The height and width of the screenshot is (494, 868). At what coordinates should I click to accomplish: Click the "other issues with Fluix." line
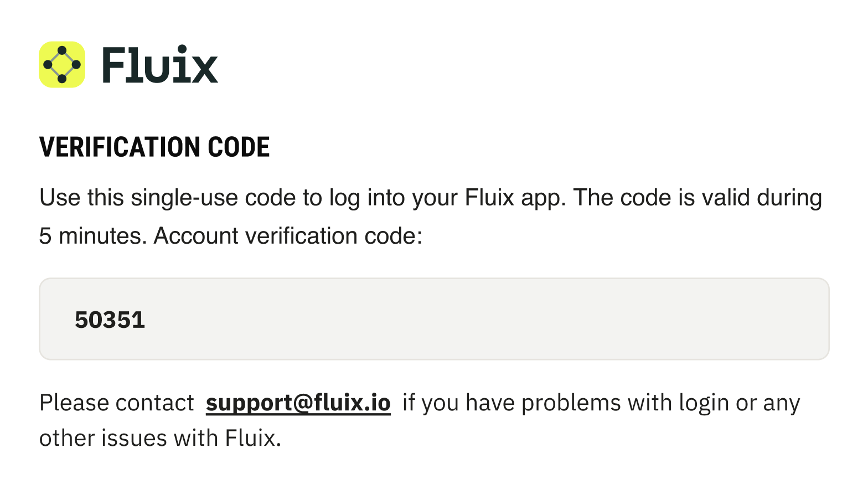(x=160, y=439)
